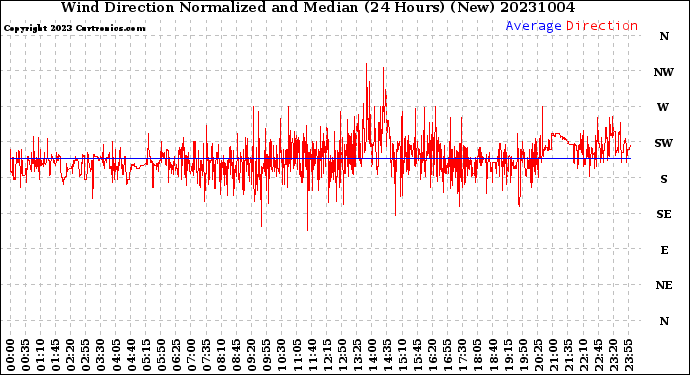Screen dimensions: 690x375
Task: Click the 01:10 time label
Action: click(x=41, y=356)
